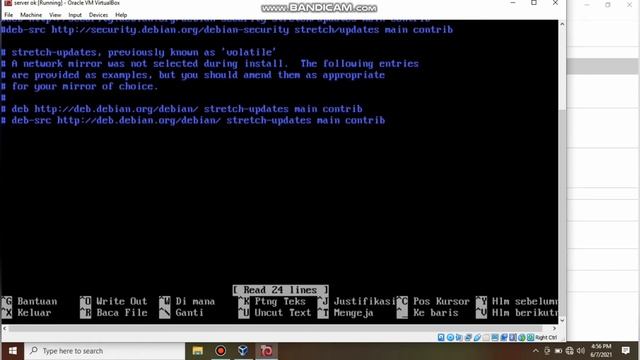Click the '^G Bantuan' shortcut label

[x=29, y=301]
